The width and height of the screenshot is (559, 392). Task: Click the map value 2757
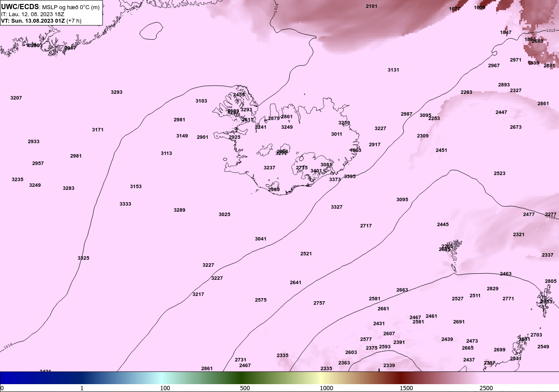click(x=319, y=303)
